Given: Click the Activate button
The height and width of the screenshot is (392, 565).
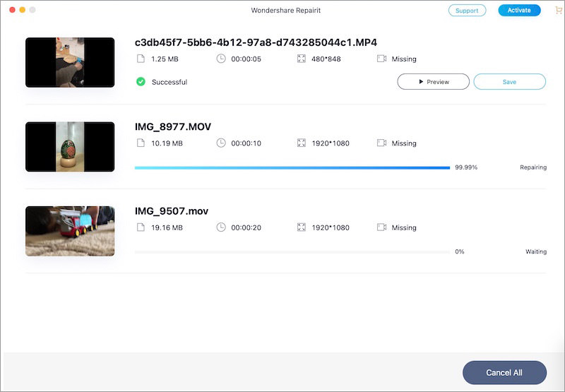Looking at the screenshot, I should coord(519,11).
